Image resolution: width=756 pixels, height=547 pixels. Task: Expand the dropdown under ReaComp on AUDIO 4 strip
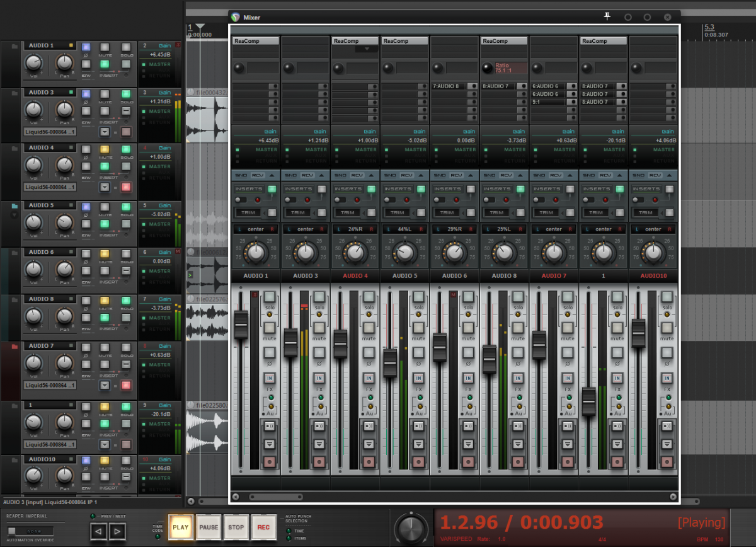point(367,49)
